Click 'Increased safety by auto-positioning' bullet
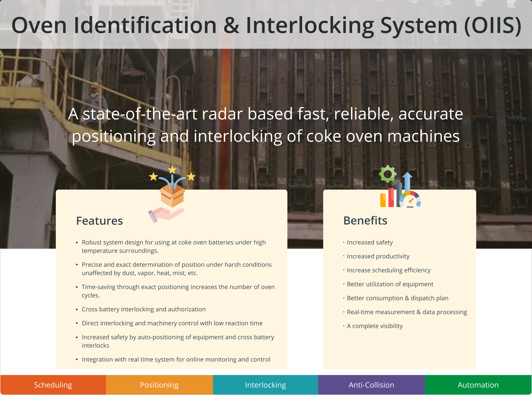Image resolution: width=532 pixels, height=395 pixels. pyautogui.click(x=178, y=341)
